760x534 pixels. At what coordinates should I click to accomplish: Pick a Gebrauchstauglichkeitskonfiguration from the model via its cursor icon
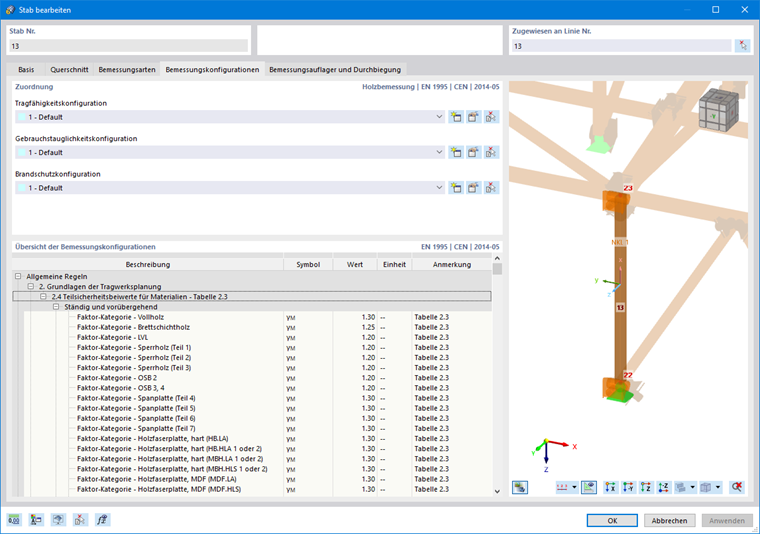click(x=491, y=152)
